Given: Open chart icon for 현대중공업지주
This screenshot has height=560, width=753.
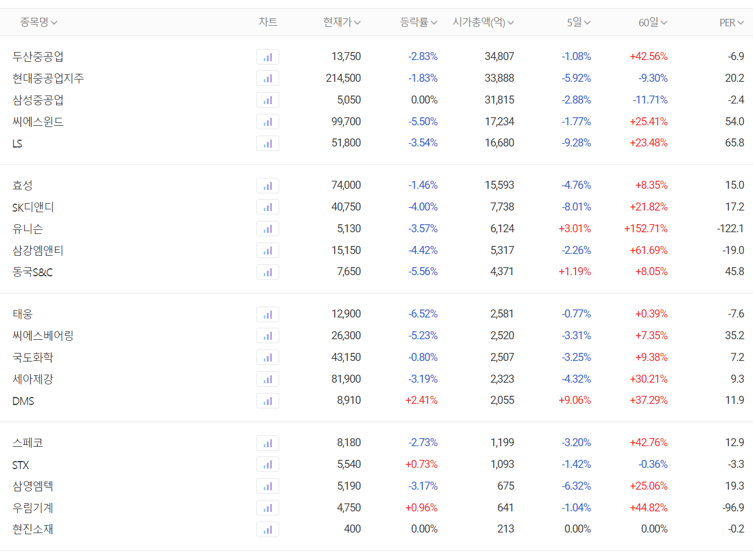Looking at the screenshot, I should 268,78.
